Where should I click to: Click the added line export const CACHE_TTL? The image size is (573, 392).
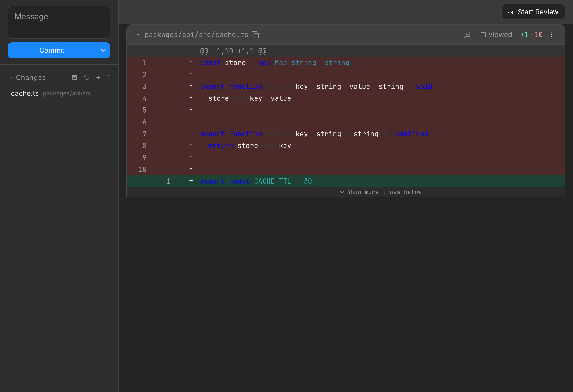coord(346,181)
